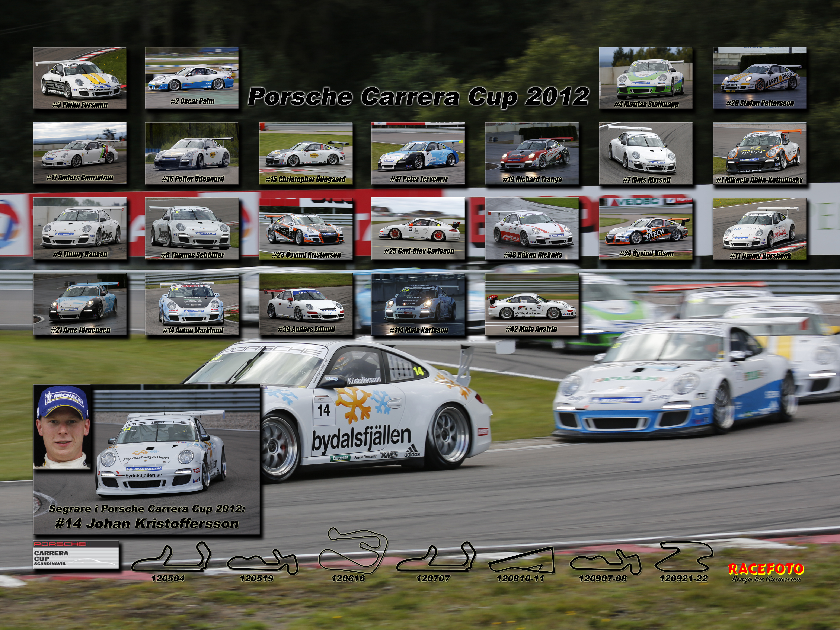Click the #9 Timmy Hansen car photo
Screen dimensions: 840x630
pos(80,229)
